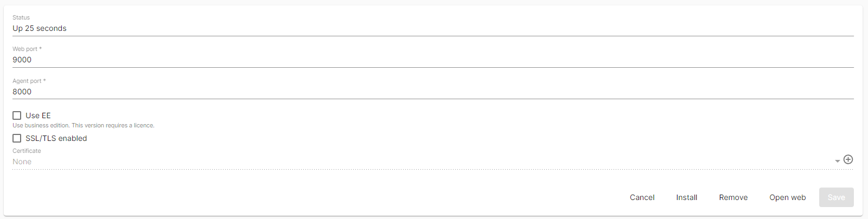Click the add certificate plus icon
868x219 pixels.
tap(848, 159)
